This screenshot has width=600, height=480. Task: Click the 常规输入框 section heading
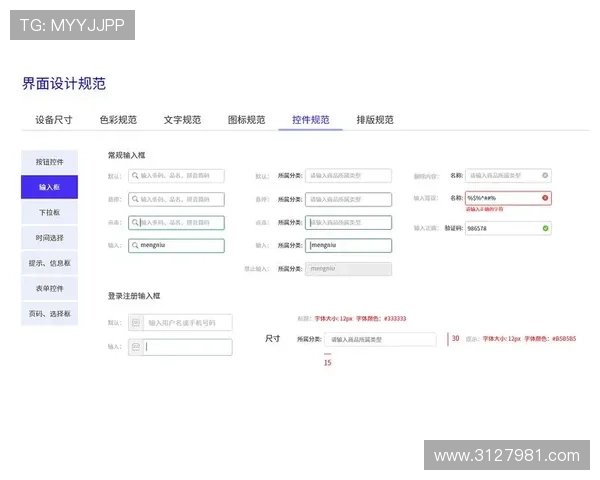127,155
